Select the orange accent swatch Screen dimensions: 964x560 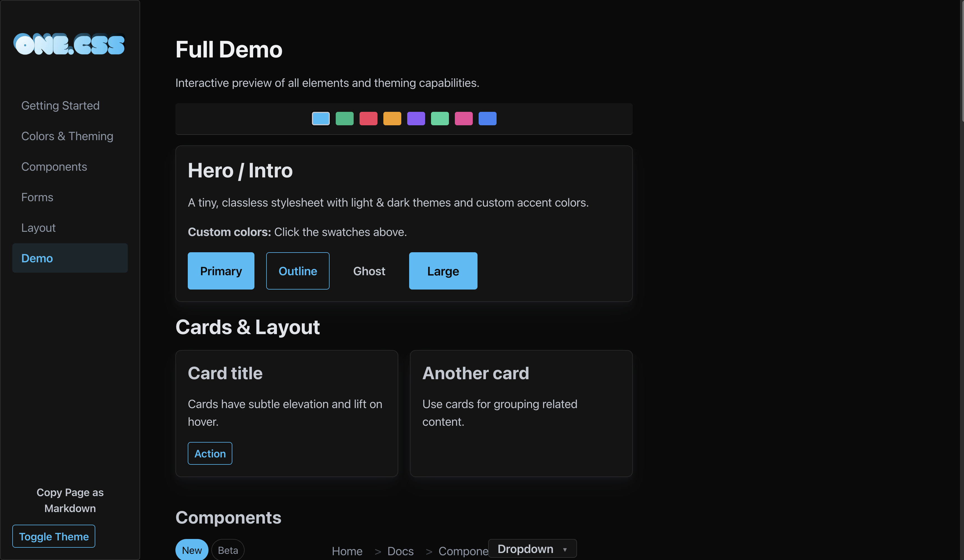[392, 119]
